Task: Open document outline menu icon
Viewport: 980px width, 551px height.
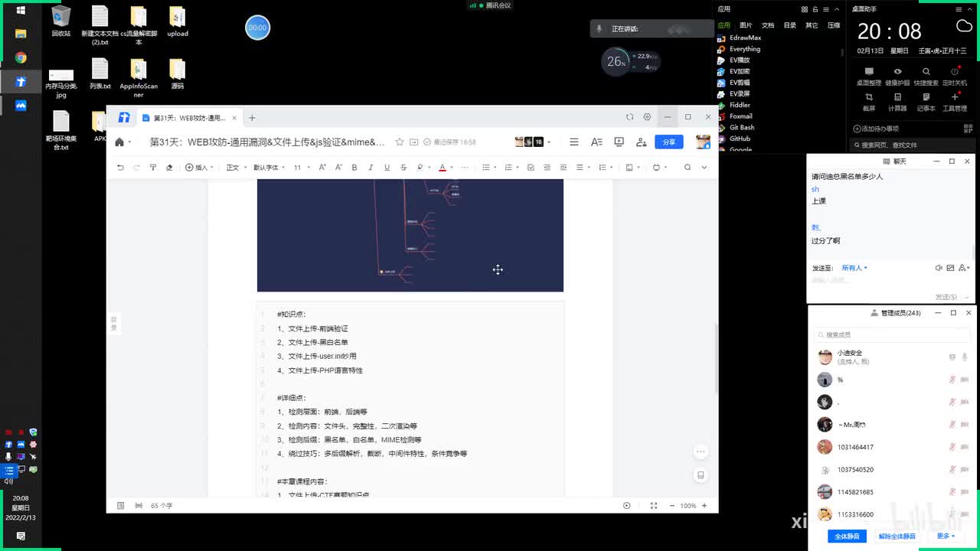Action: [573, 142]
